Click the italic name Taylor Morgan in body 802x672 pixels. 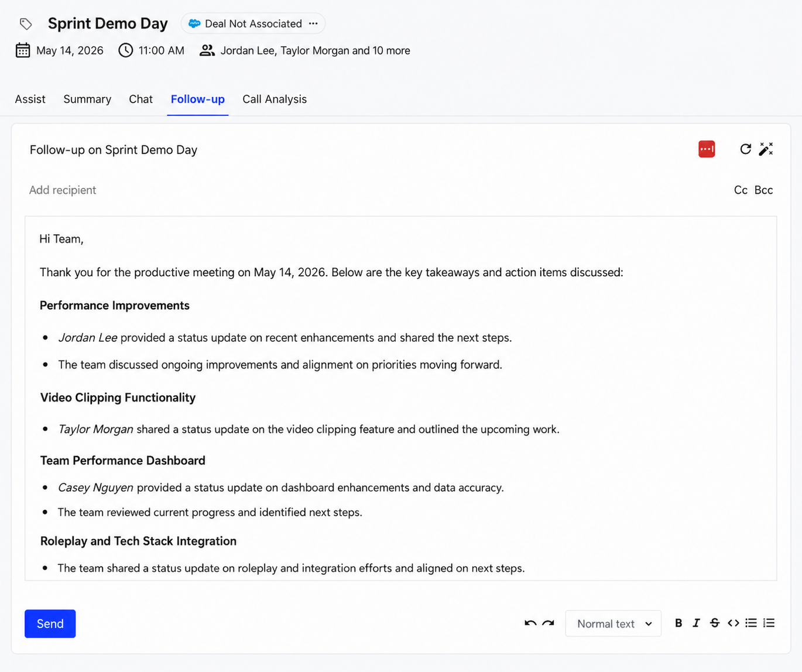pyautogui.click(x=96, y=429)
